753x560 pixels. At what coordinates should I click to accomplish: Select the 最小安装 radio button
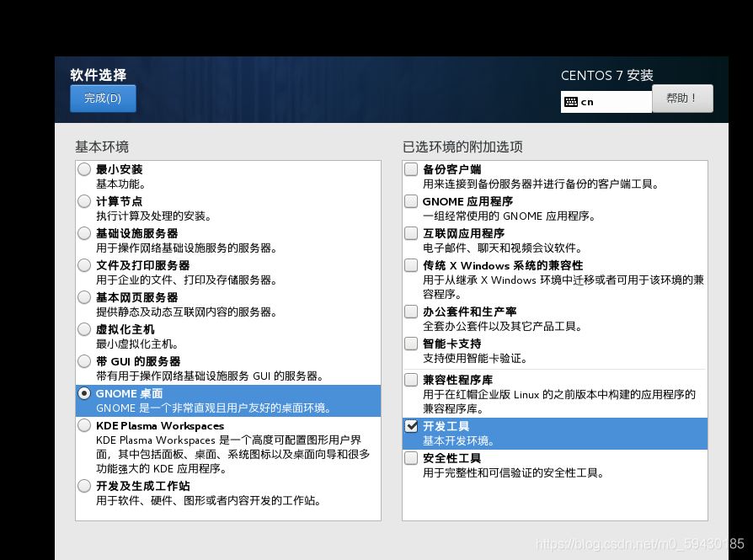(84, 169)
